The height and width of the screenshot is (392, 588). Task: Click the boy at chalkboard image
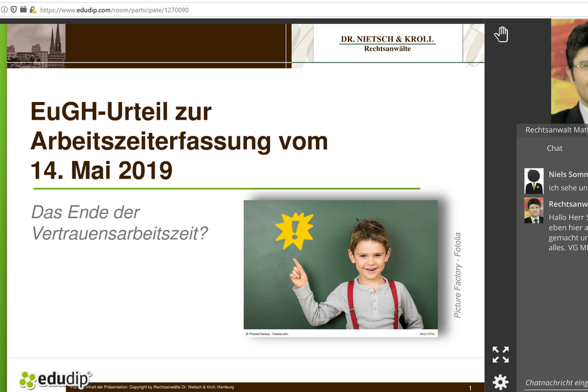[341, 266]
